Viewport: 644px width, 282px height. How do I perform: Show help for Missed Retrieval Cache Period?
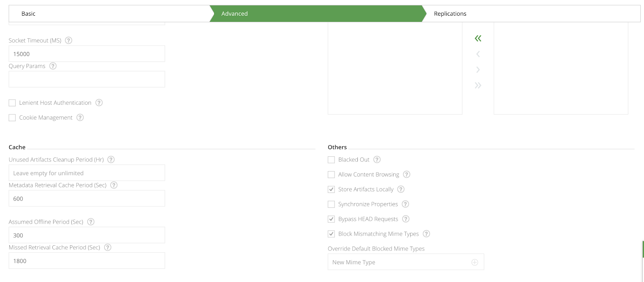coord(107,247)
